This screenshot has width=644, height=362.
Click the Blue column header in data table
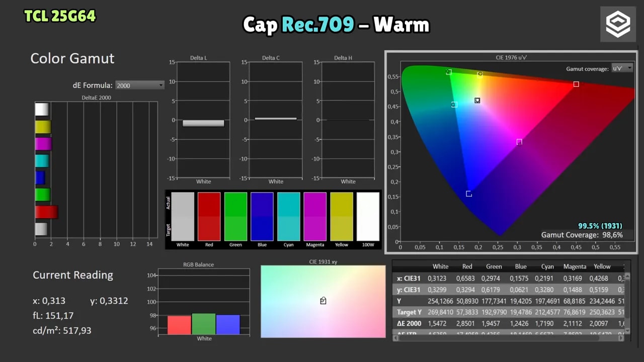tap(521, 266)
